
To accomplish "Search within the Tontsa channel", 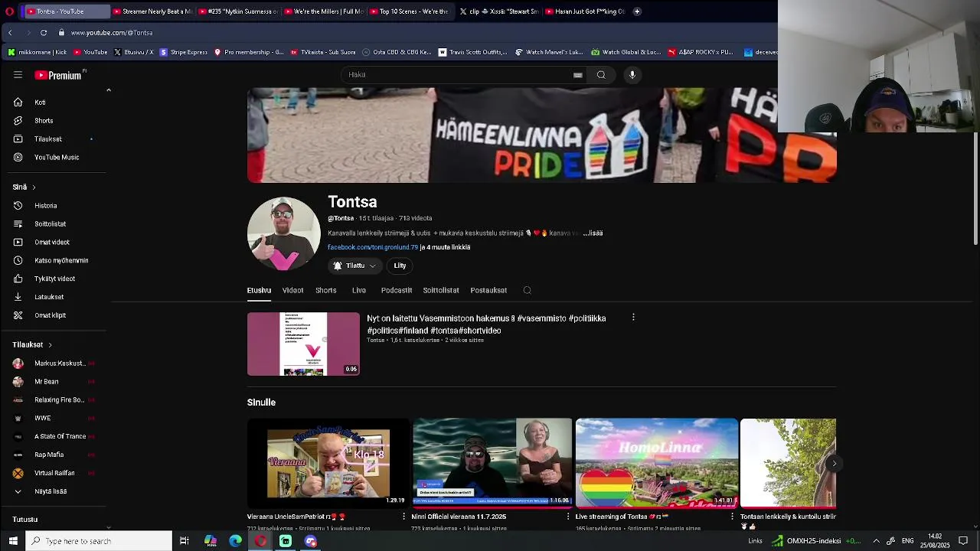I will click(527, 291).
